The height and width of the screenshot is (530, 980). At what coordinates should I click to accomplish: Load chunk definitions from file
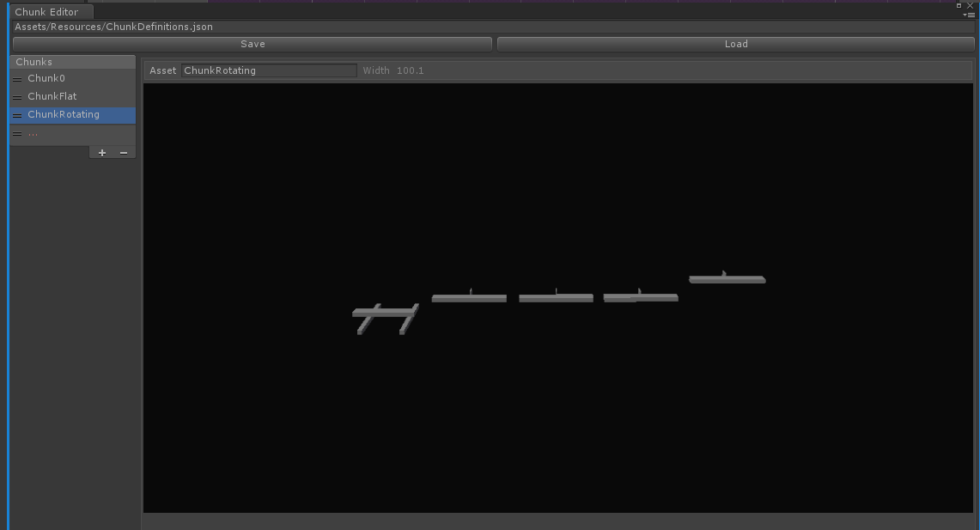[735, 44]
